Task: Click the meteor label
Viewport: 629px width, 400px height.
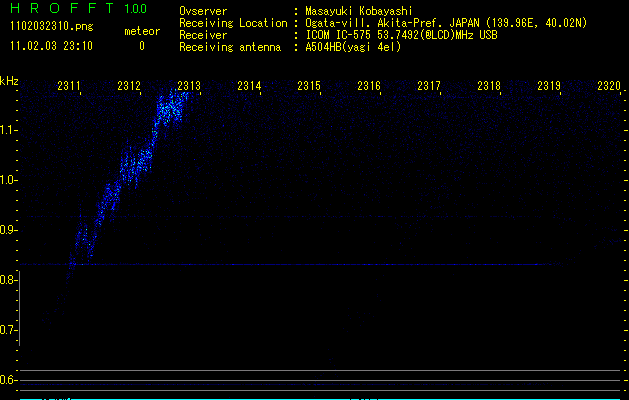Action: (142, 31)
